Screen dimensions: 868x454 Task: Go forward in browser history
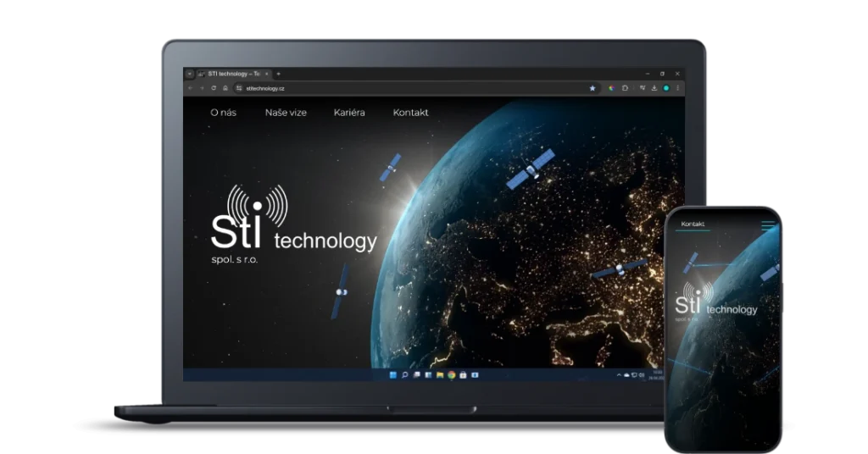tap(202, 88)
